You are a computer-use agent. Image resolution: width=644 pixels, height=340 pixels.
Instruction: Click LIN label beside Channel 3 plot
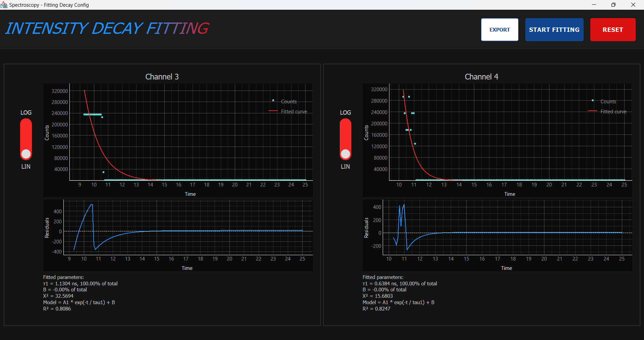pos(26,166)
